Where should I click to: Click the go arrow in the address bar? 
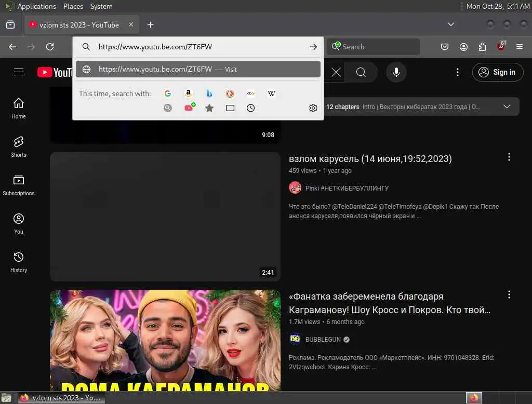coord(313,47)
